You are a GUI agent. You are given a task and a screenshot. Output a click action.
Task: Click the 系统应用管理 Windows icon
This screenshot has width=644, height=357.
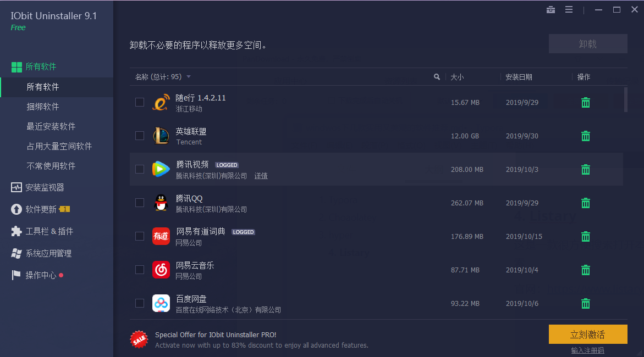16,254
